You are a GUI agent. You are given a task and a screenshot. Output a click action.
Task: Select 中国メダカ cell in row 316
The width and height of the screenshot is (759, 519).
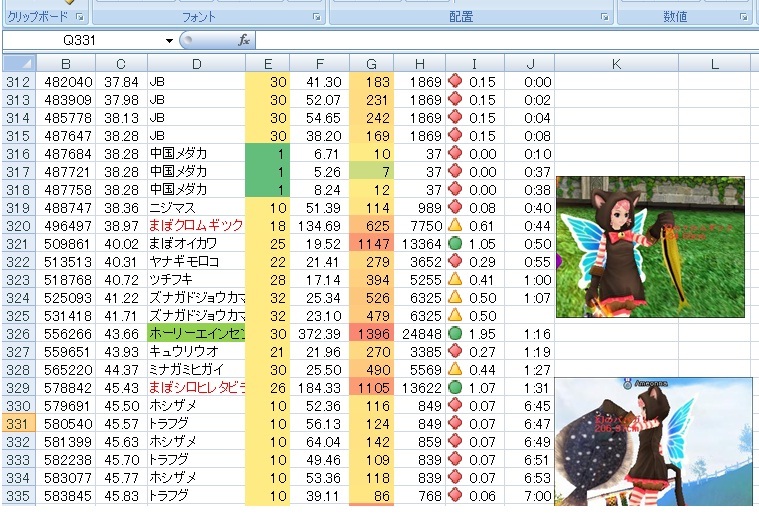[x=197, y=154]
